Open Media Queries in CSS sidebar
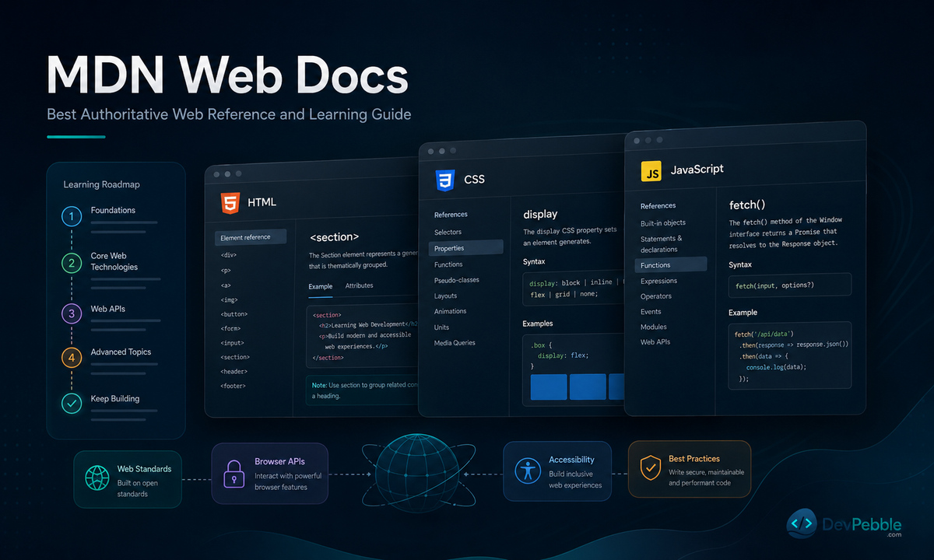Viewport: 934px width, 560px height. tap(455, 343)
